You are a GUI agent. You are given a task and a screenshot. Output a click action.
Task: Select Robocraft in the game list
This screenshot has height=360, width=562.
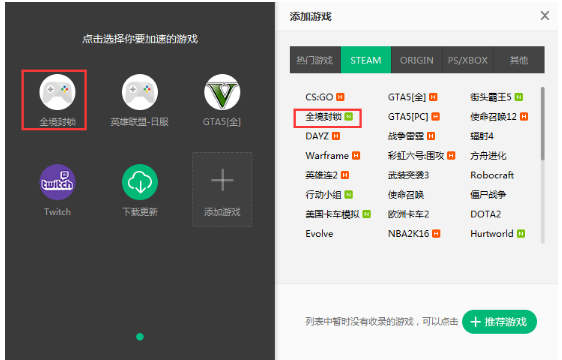pyautogui.click(x=492, y=175)
